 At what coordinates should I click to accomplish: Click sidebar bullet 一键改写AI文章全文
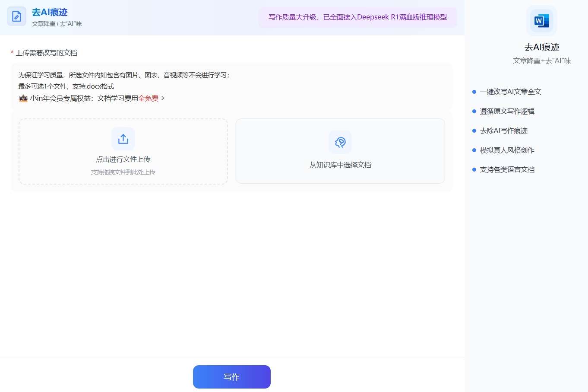[x=510, y=92]
